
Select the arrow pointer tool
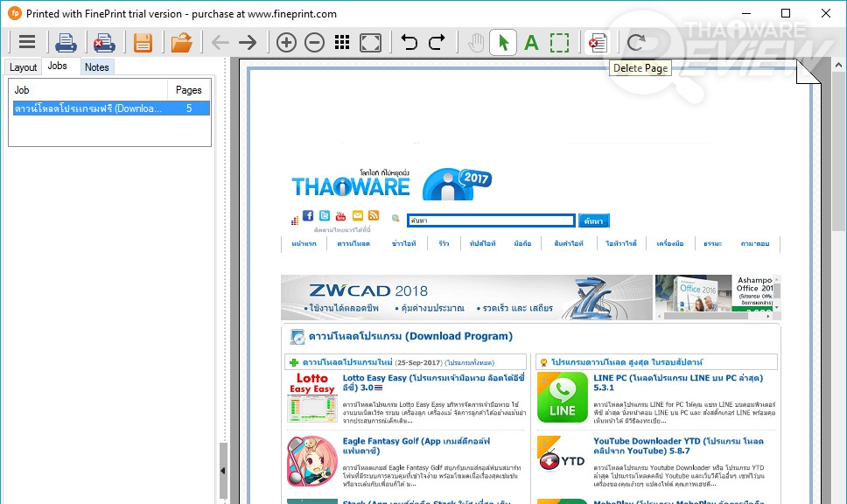(503, 42)
